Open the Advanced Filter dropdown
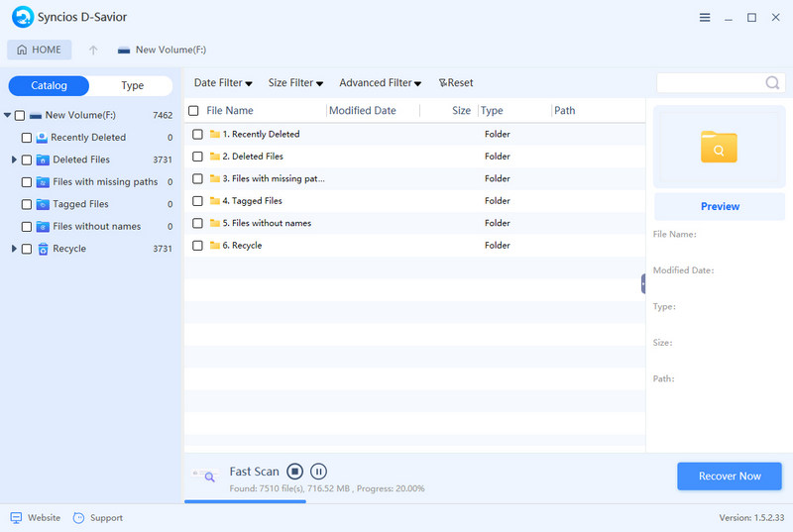793x532 pixels. click(x=380, y=83)
